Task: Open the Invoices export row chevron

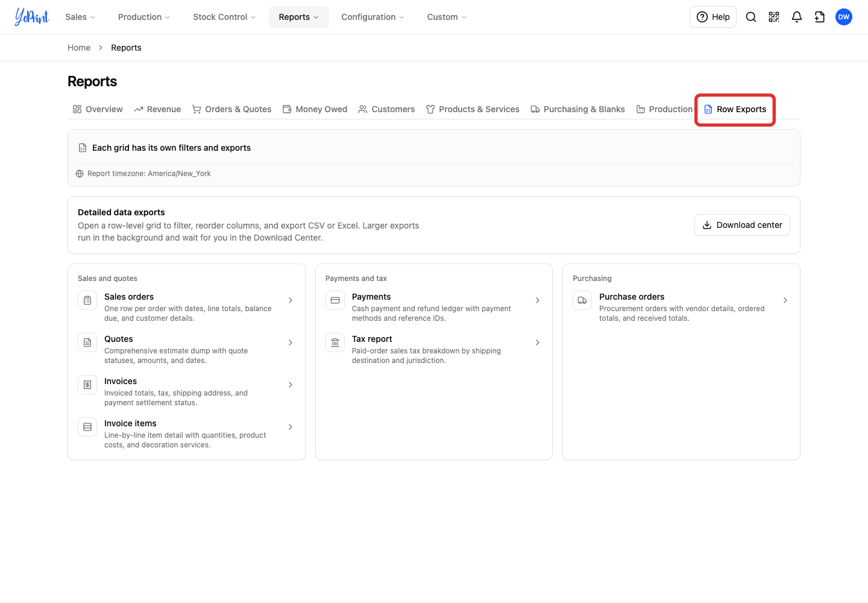Action: (291, 385)
